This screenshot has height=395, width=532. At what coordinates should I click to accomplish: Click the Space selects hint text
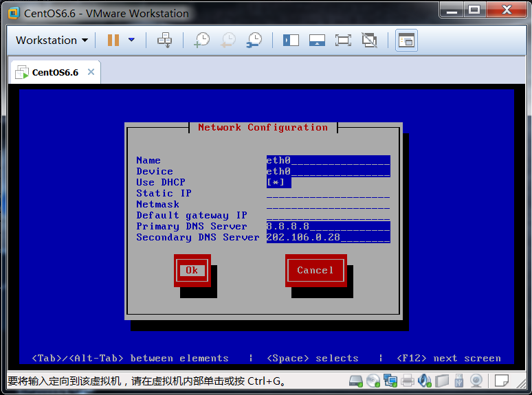[x=313, y=359]
